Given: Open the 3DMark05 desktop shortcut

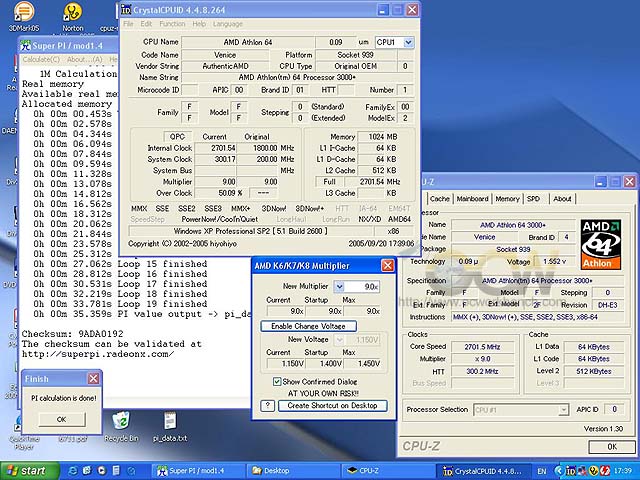Looking at the screenshot, I should (24, 16).
